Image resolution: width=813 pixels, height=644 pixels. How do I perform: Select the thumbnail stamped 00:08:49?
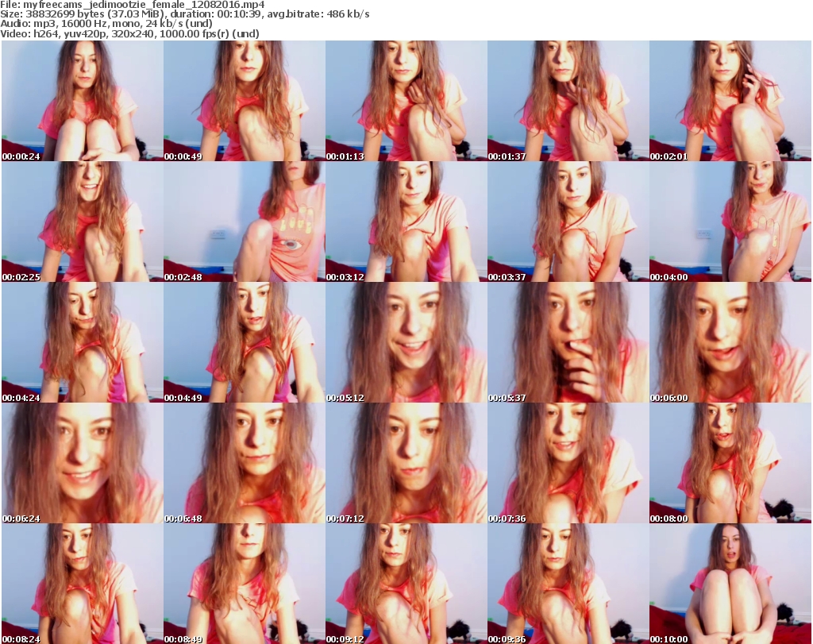[245, 584]
